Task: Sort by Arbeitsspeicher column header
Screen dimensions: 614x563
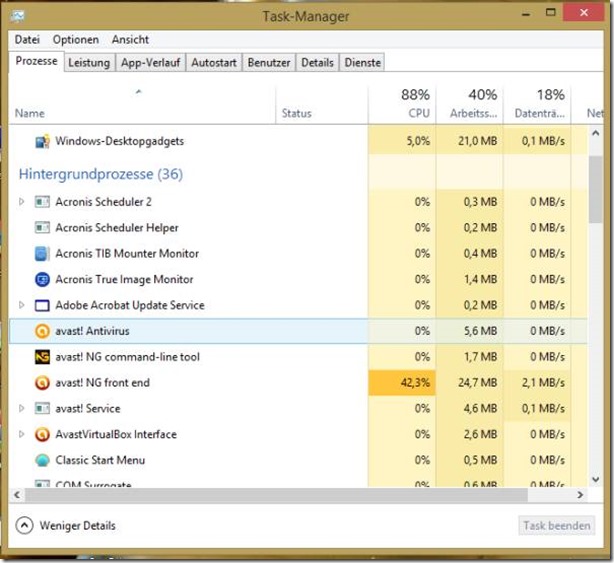Action: pos(470,104)
